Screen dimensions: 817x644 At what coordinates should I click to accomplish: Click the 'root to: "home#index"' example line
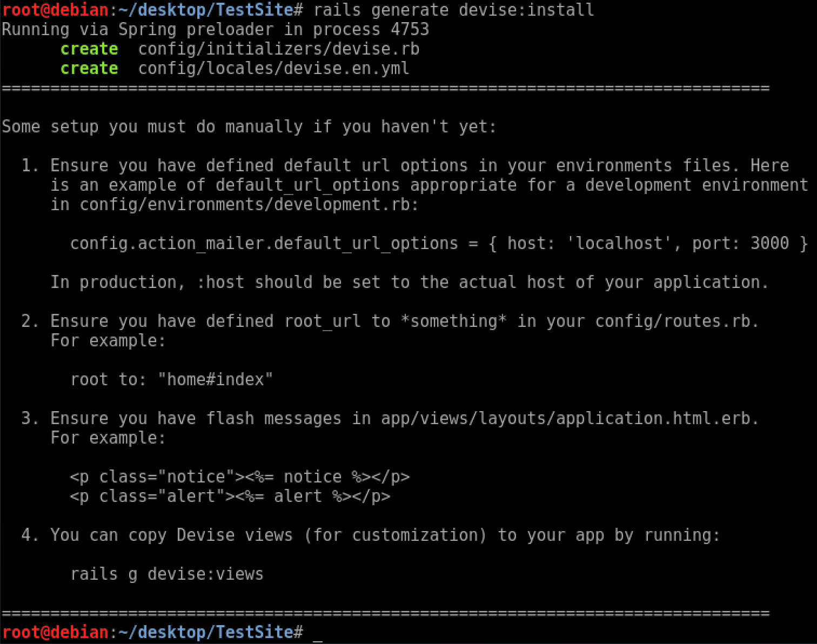coord(171,380)
